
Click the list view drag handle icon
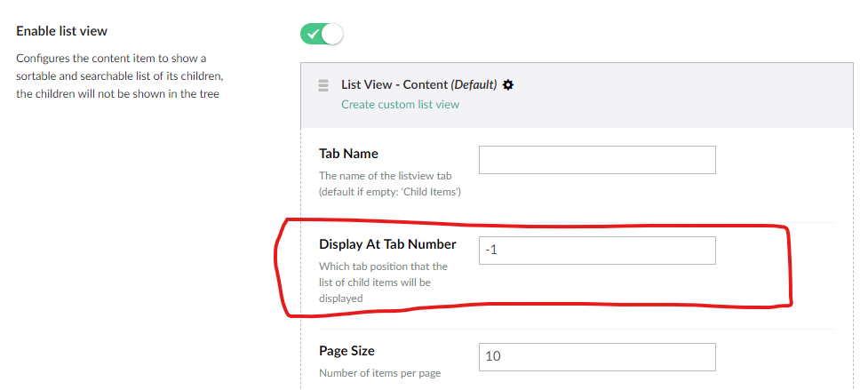(323, 86)
